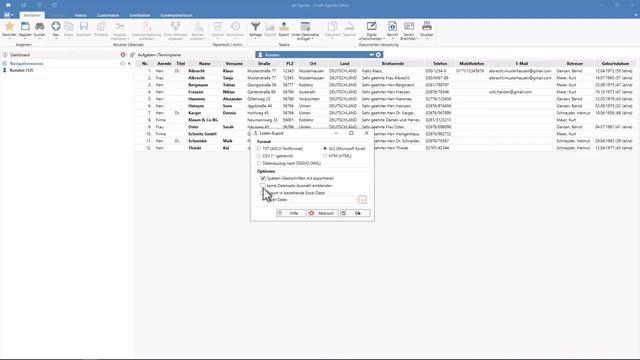The image size is (640, 360).
Task: Click the willi.franzen@gmail.com email cell
Action: pos(511,92)
